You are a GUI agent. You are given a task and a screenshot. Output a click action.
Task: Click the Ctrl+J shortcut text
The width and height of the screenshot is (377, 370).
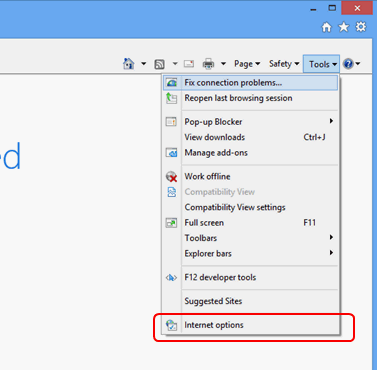tap(314, 137)
